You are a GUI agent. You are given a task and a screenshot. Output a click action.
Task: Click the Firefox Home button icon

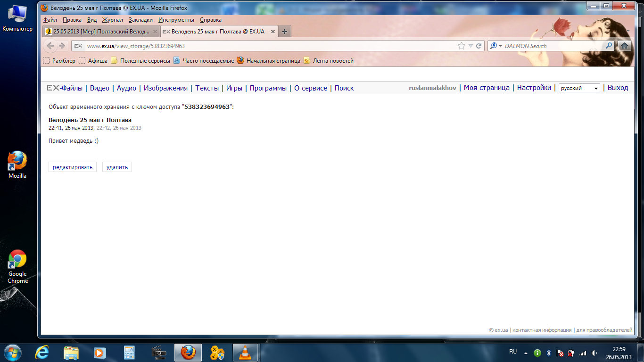pyautogui.click(x=625, y=46)
